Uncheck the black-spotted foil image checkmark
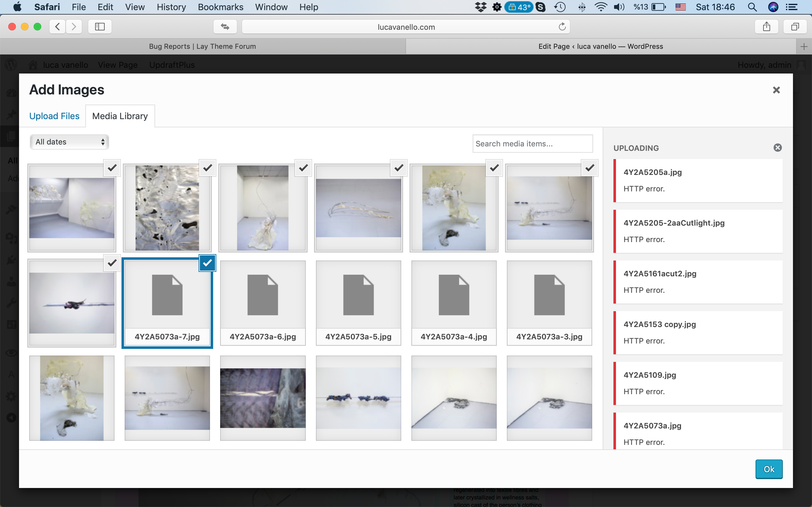 coord(208,168)
